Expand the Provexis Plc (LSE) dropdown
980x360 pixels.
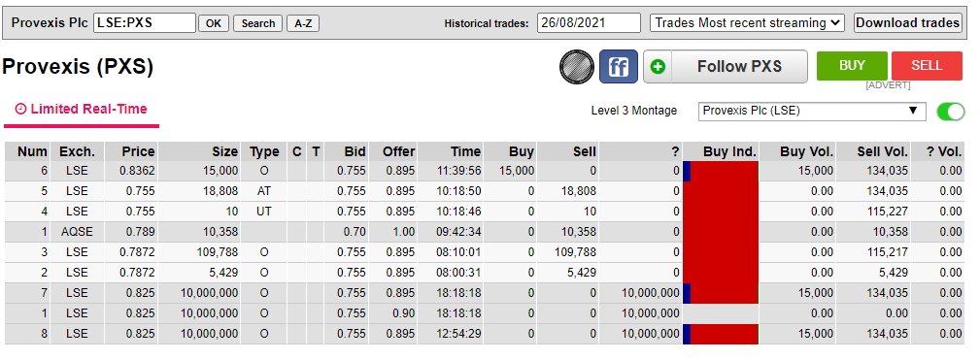tap(812, 112)
